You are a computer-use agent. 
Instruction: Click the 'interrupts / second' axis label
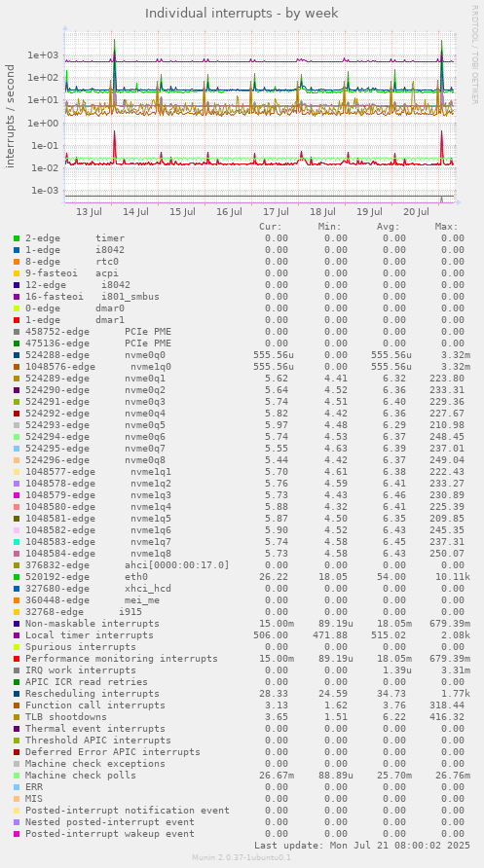click(10, 116)
